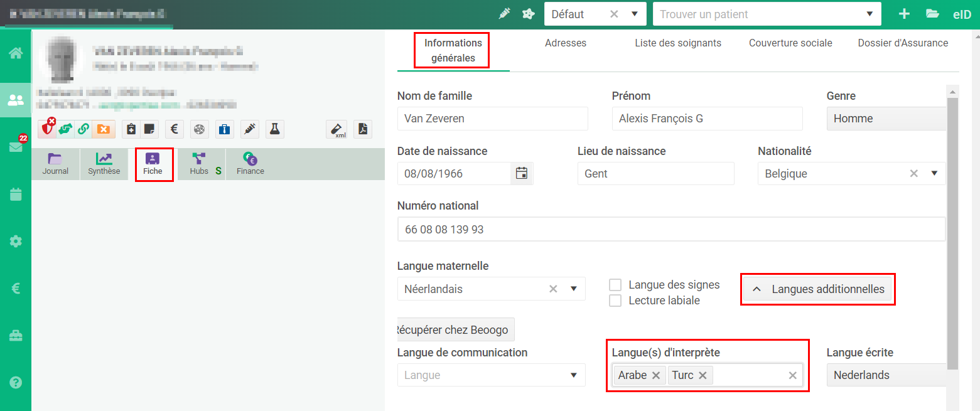Switch to the Synthèse tab

[x=104, y=164]
